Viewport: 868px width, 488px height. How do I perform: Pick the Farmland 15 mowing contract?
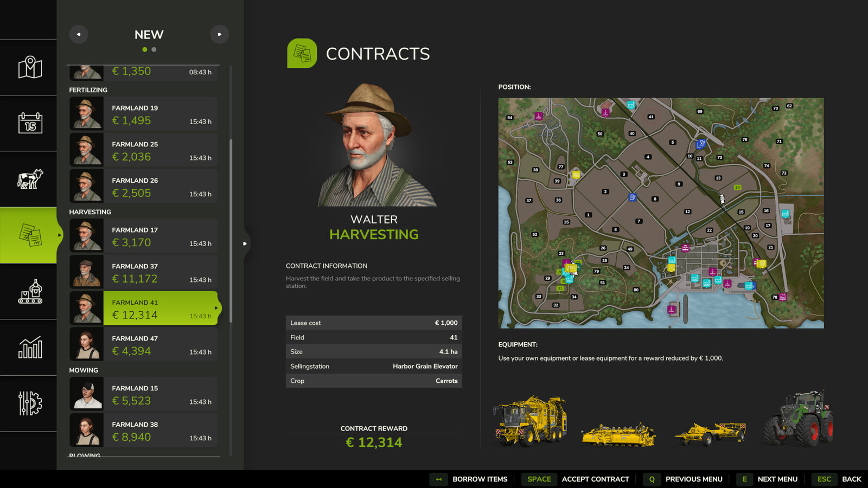tap(144, 394)
